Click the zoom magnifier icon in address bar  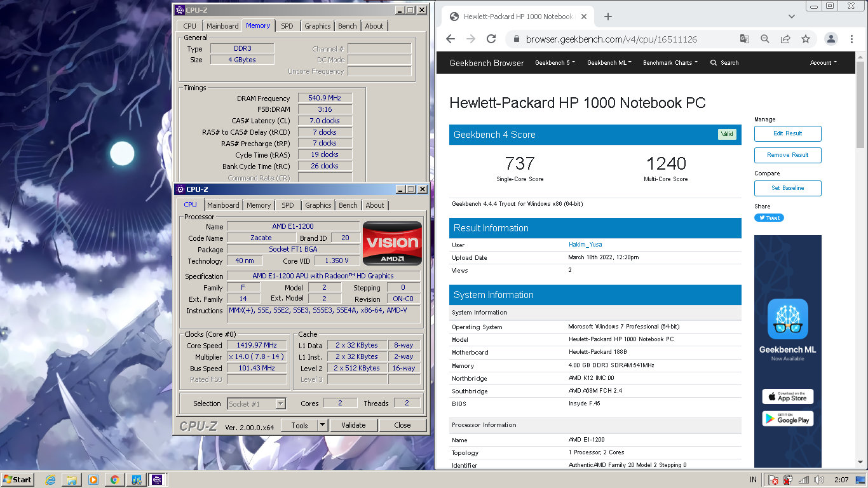click(765, 39)
